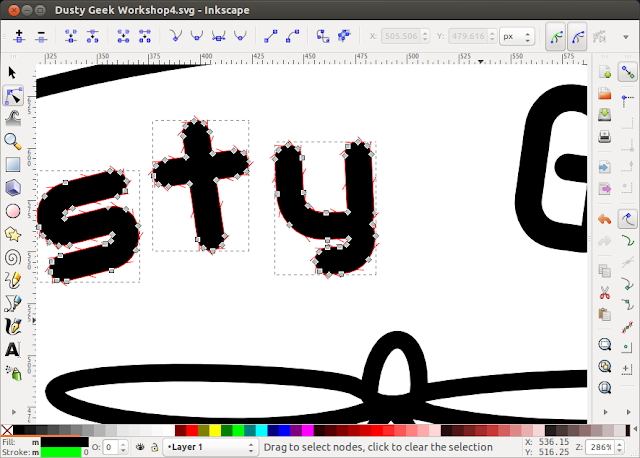This screenshot has width=640, height=458.
Task: Click the Print document icon
Action: coord(604,137)
